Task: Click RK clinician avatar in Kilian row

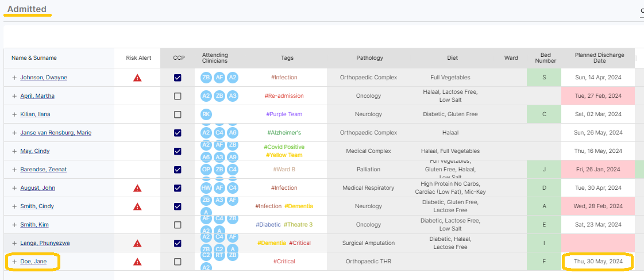Action: tap(206, 114)
